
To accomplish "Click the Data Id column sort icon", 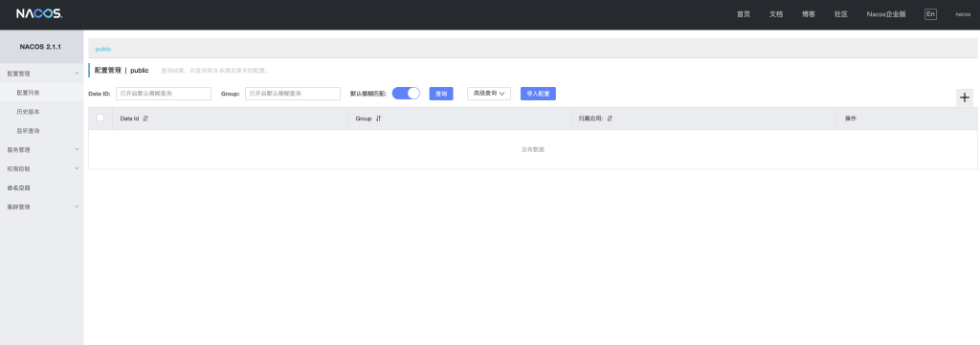I will pos(145,119).
